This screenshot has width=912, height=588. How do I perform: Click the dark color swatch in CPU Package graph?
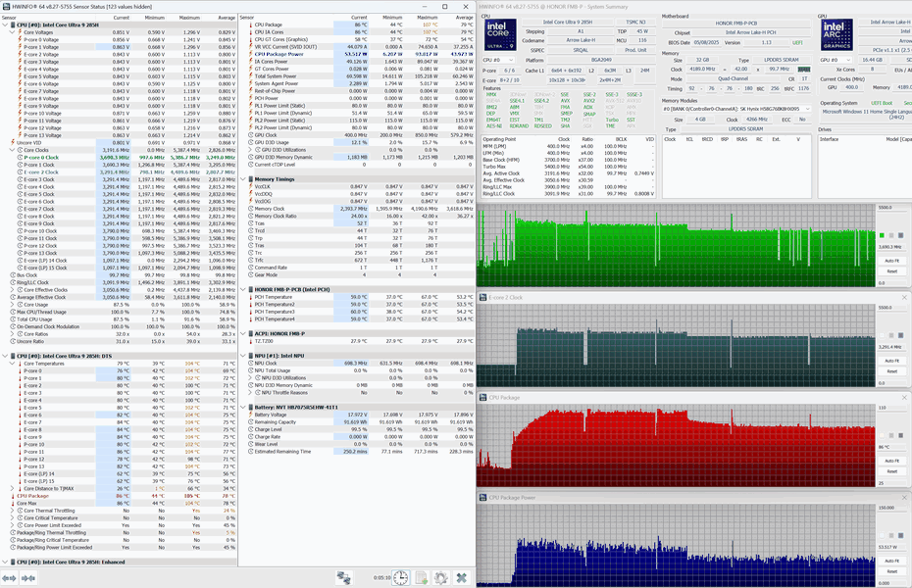pos(901,435)
